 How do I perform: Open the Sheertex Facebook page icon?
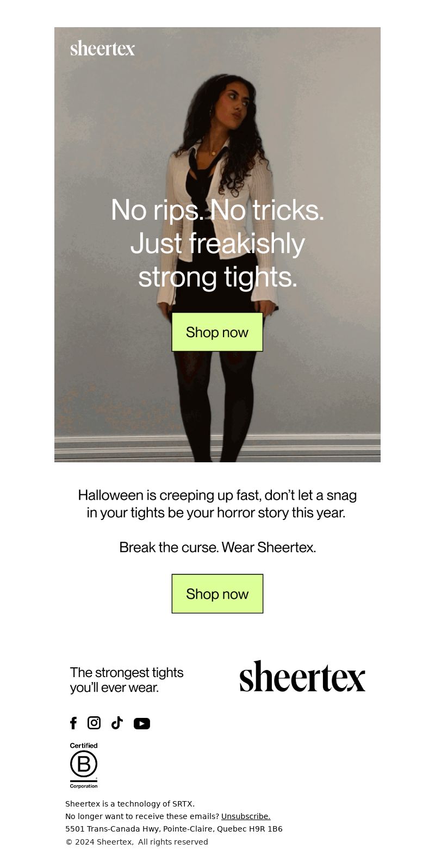[x=73, y=723]
